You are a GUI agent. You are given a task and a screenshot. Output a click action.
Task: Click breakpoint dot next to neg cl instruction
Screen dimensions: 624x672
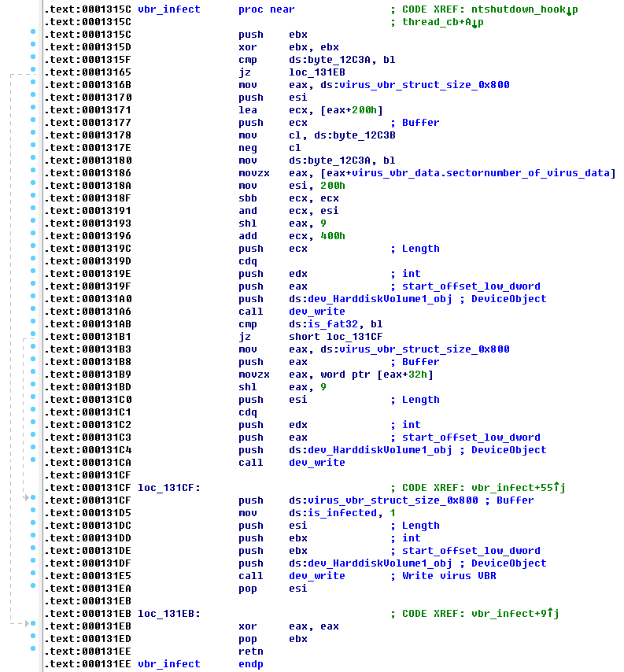[x=32, y=148]
